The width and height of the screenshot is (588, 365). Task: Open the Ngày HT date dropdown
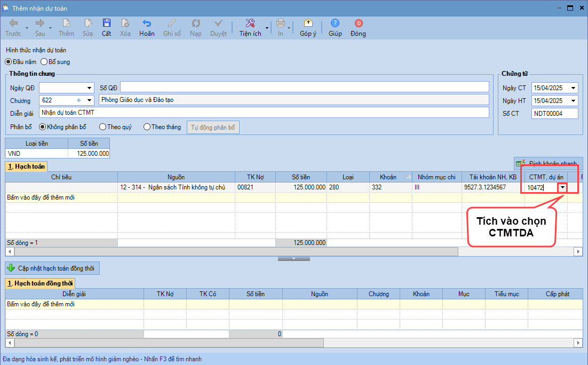click(x=574, y=100)
